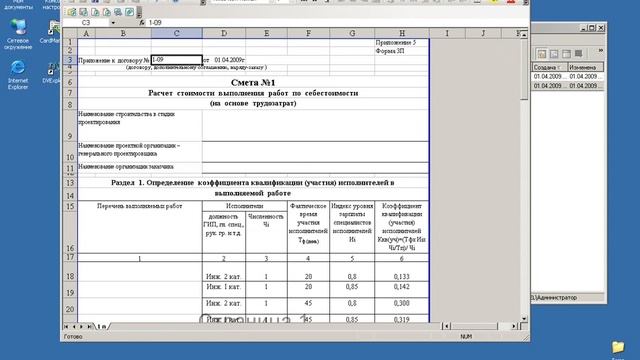Click first view icon in the right window toolbar

click(542, 54)
